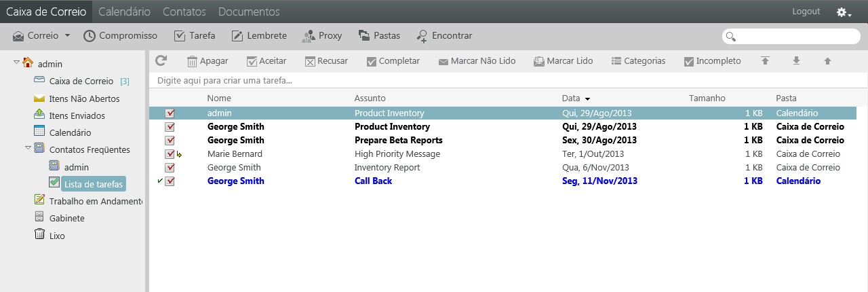
Task: Click the Marcar Não Lido envelope icon
Action: point(443,61)
